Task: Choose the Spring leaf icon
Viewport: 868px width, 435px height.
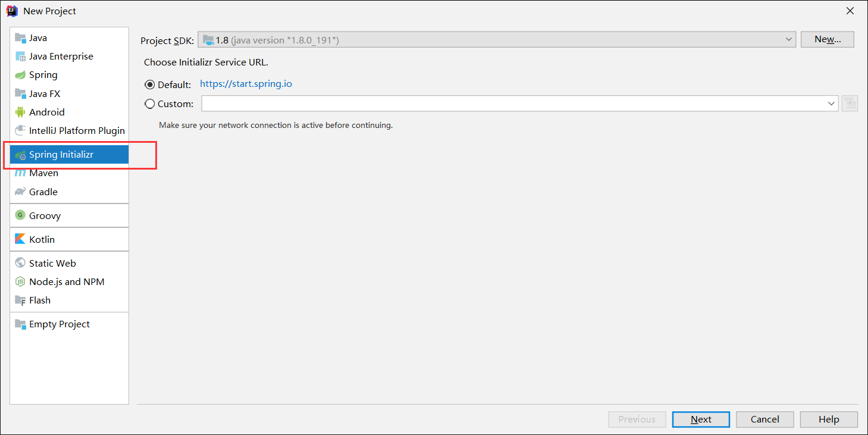Action: tap(20, 75)
